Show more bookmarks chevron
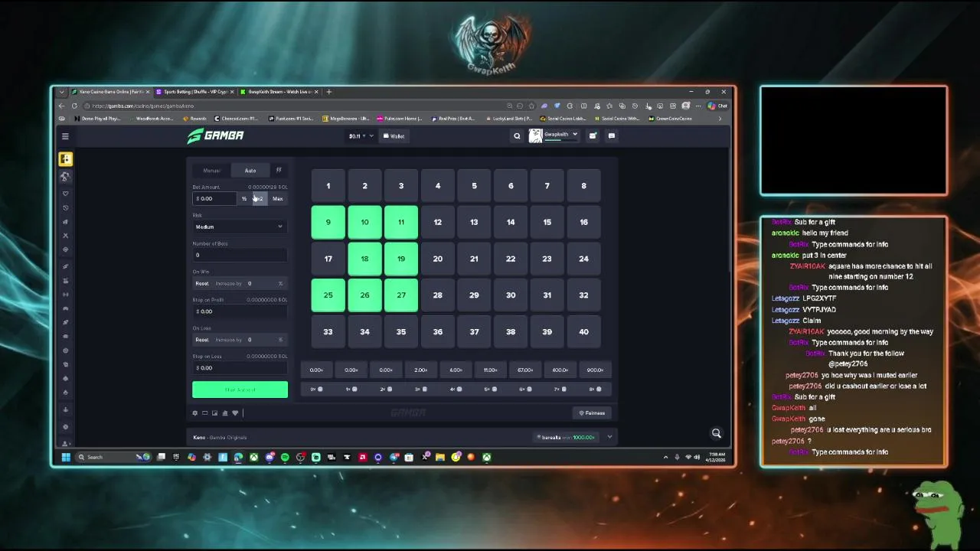 point(719,119)
